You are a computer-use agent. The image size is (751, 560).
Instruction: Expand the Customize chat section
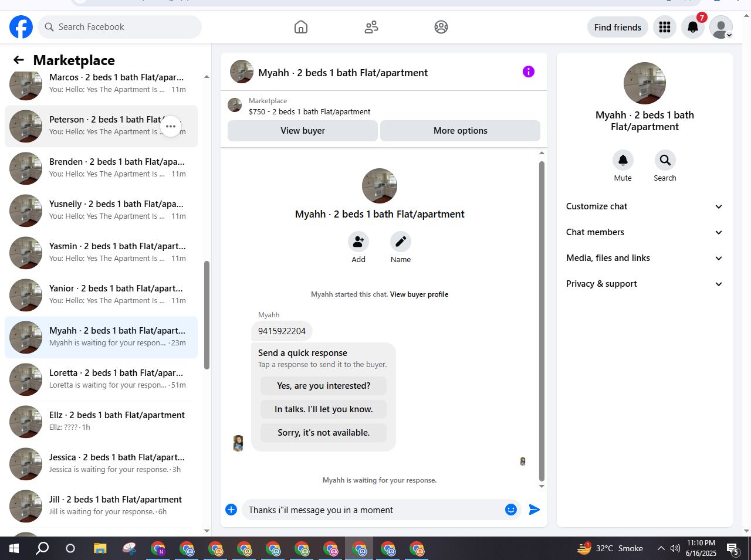click(x=645, y=206)
